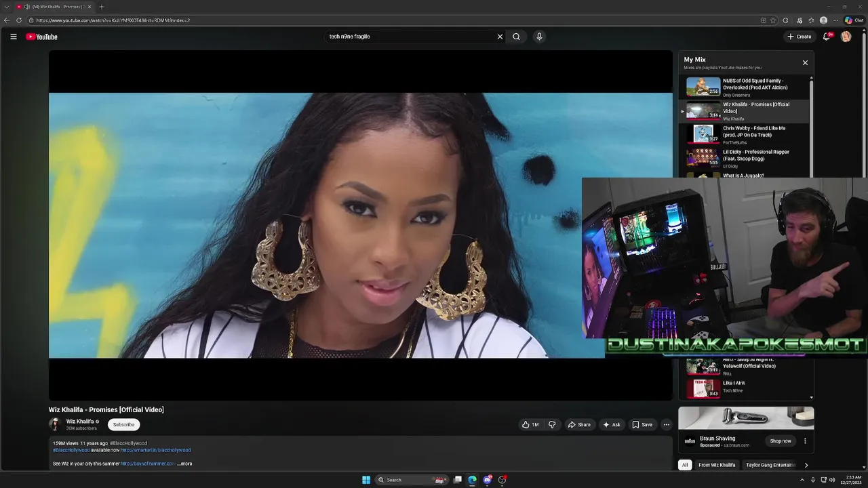868x488 pixels.
Task: Select the From Wiz Khalifa chip
Action: (717, 465)
